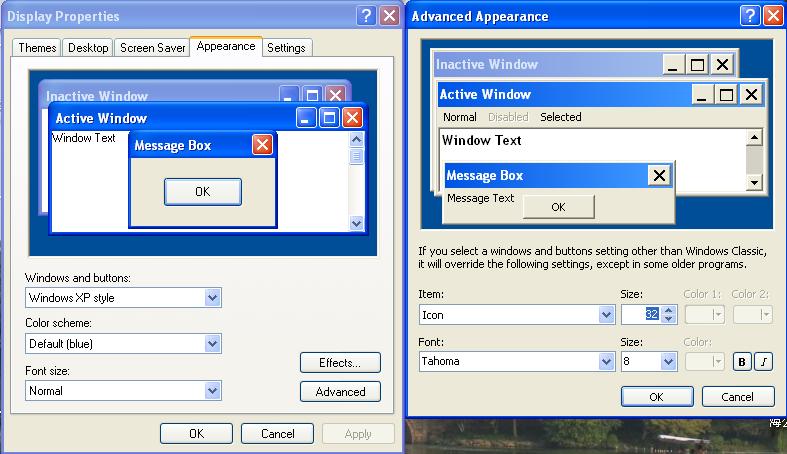
Task: Click the Disabled menu item in preview
Action: (x=508, y=117)
